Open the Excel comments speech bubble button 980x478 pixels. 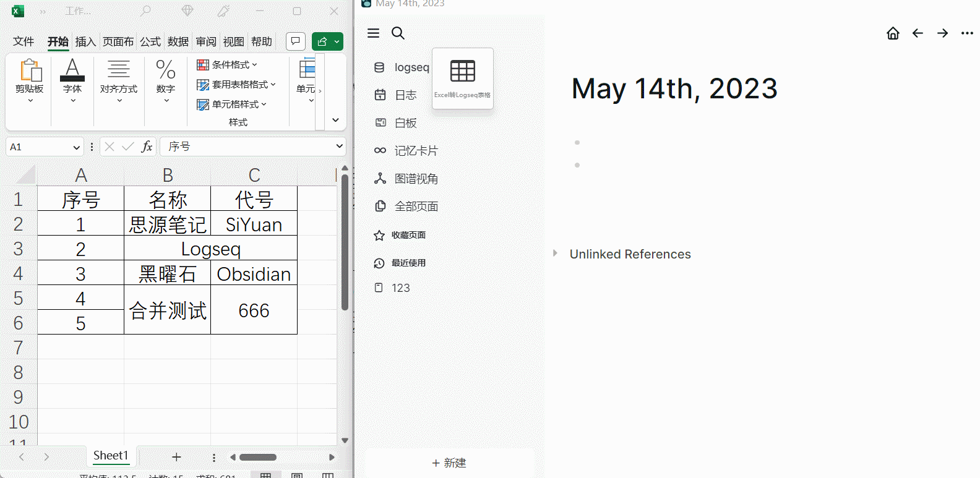point(296,41)
